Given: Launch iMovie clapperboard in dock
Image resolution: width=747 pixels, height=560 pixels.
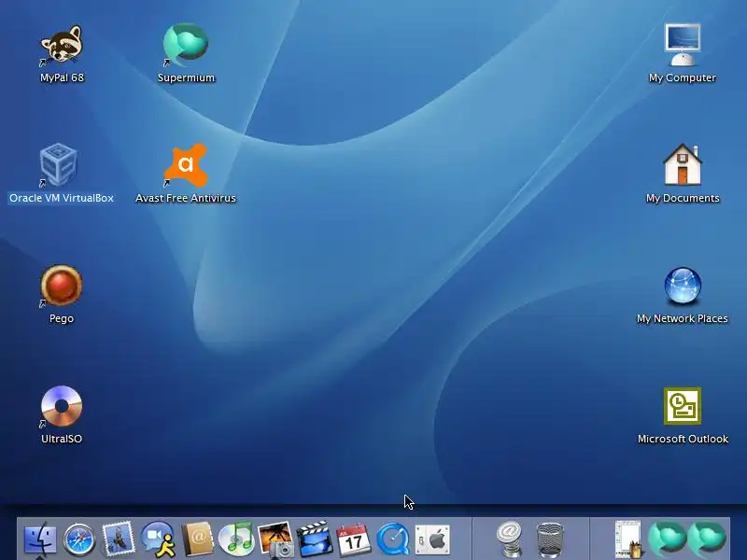Looking at the screenshot, I should [315, 539].
